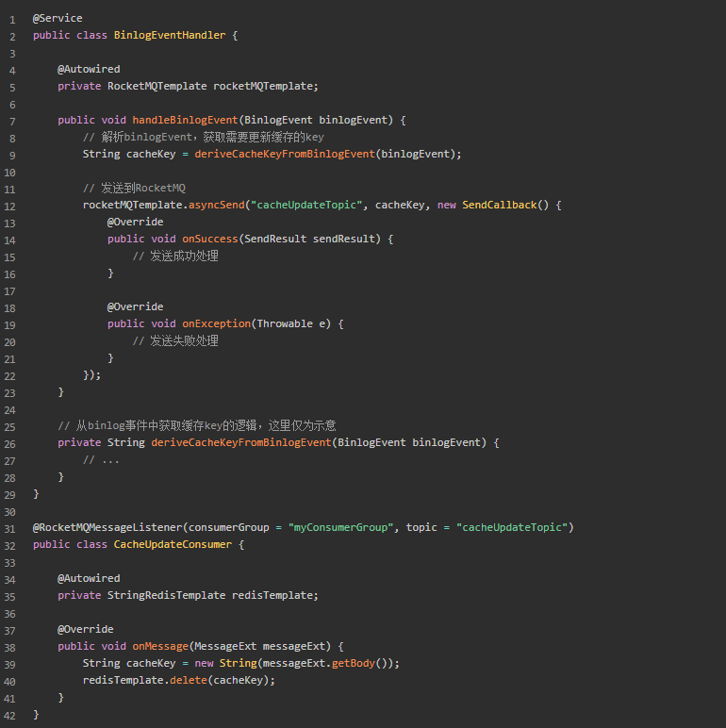The width and height of the screenshot is (726, 728).
Task: Click the @Override annotation above onSuccess
Action: 135,222
